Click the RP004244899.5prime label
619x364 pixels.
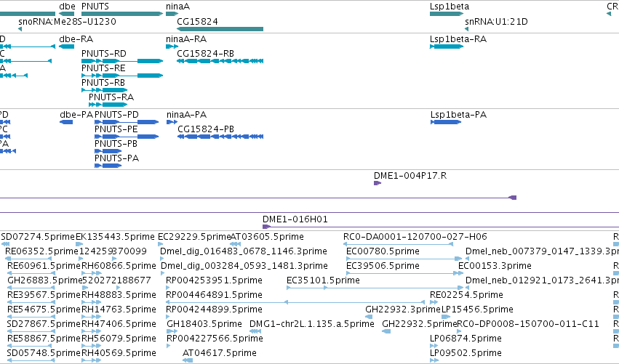[x=214, y=310]
